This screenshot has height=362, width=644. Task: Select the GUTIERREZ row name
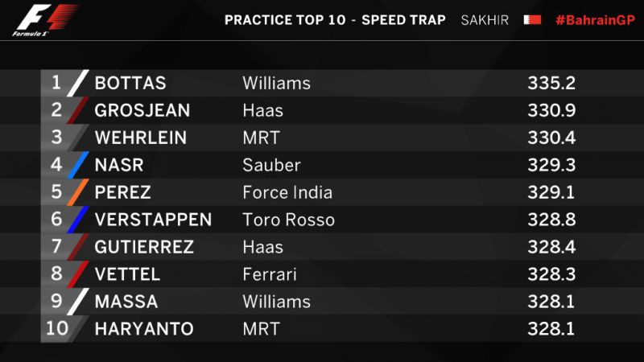144,247
